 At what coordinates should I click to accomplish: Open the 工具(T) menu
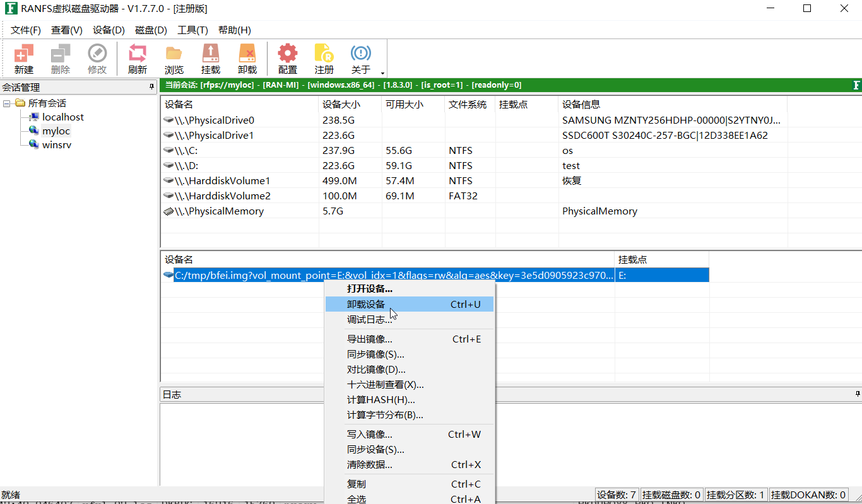(192, 30)
